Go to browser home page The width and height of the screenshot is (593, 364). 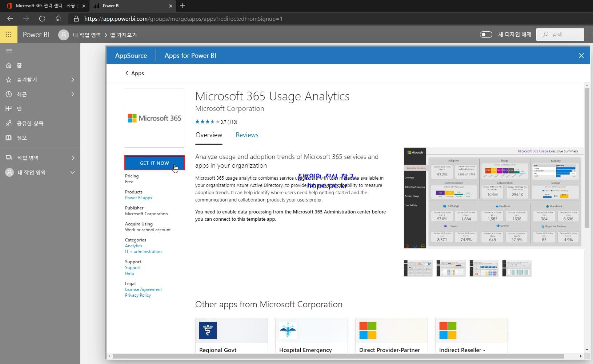pyautogui.click(x=58, y=19)
